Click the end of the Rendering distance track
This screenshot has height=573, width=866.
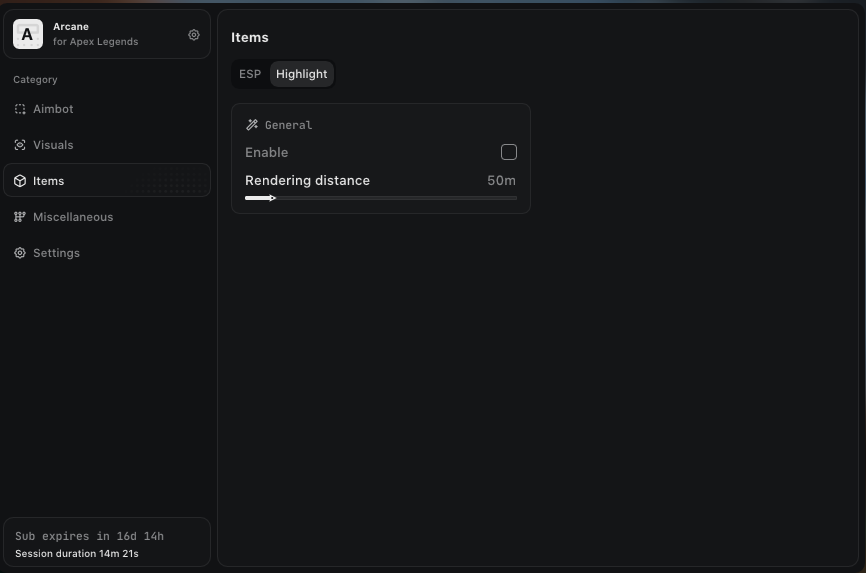tap(514, 198)
